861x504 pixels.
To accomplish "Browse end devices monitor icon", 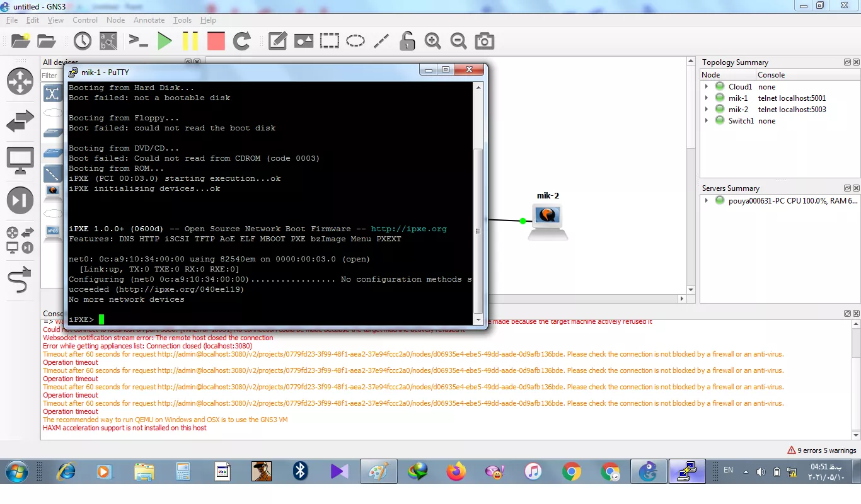I will click(20, 161).
